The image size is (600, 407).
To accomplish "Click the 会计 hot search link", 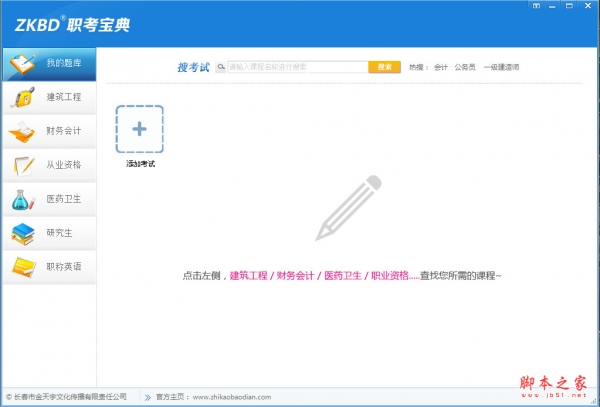I will (441, 67).
